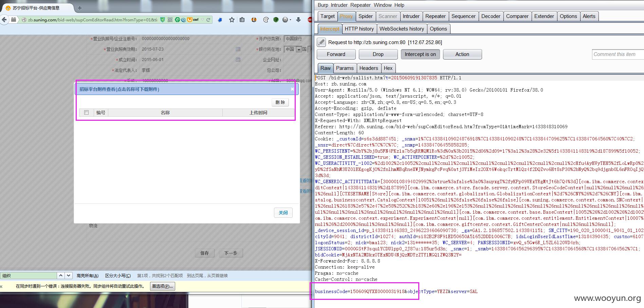Open the QR code icon in URL bar
This screenshot has width=644, height=308.
click(x=170, y=20)
